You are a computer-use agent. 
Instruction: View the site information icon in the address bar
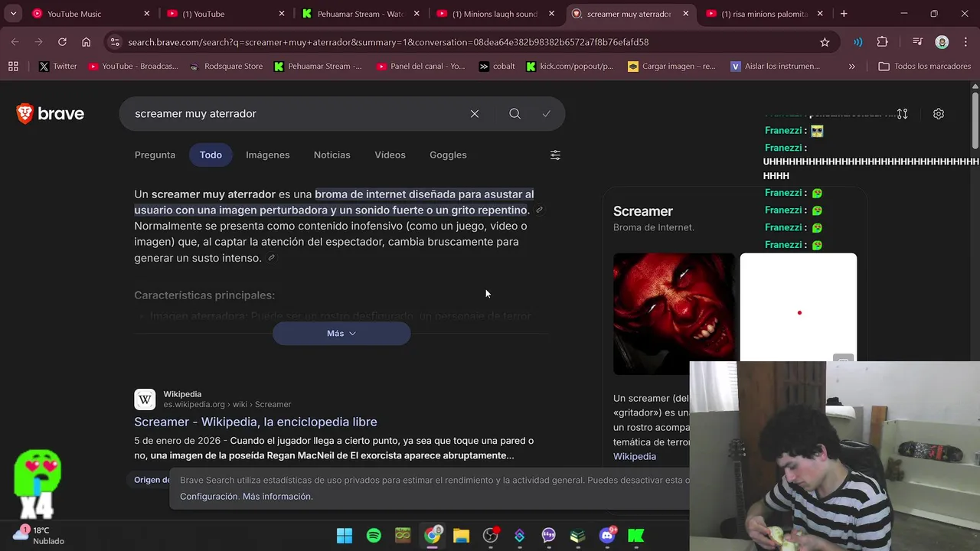(115, 42)
